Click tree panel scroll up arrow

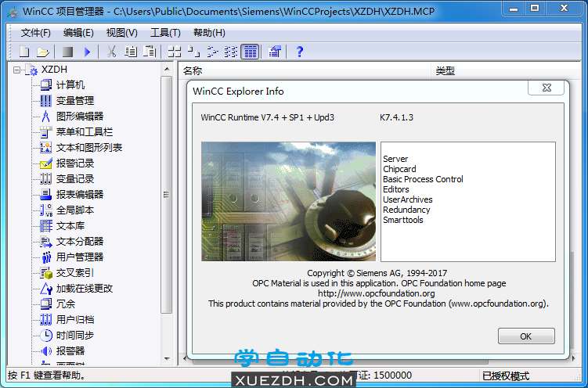click(x=167, y=70)
